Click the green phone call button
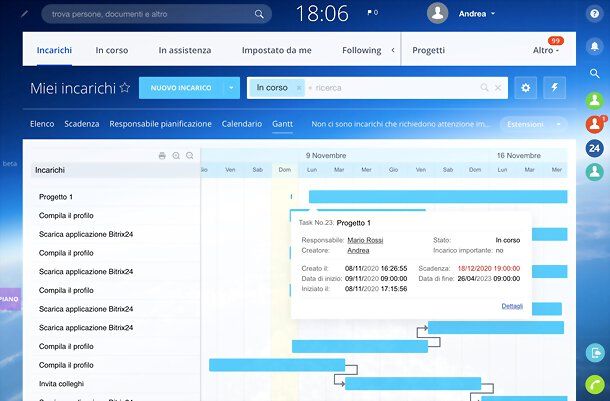This screenshot has height=401, width=610. 594,385
